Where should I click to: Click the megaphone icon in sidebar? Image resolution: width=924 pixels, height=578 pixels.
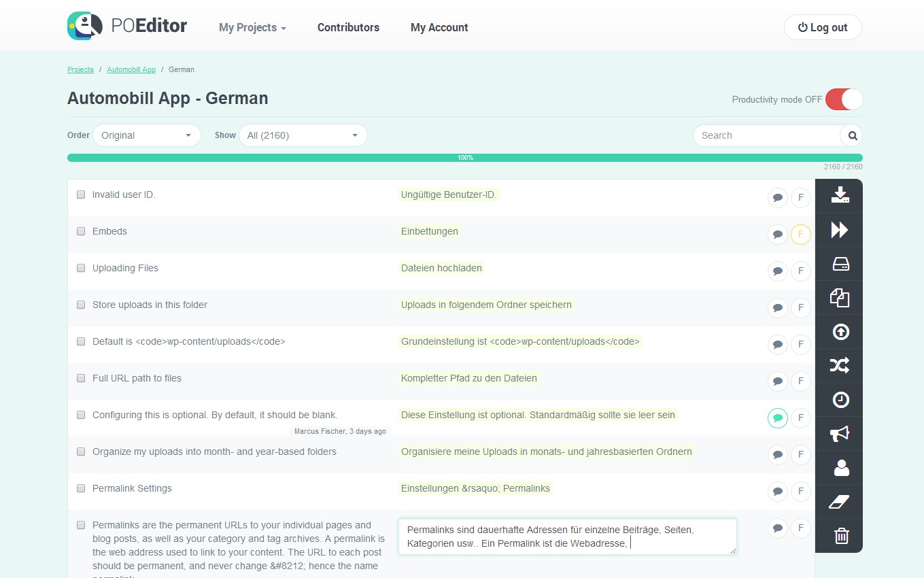pos(840,434)
